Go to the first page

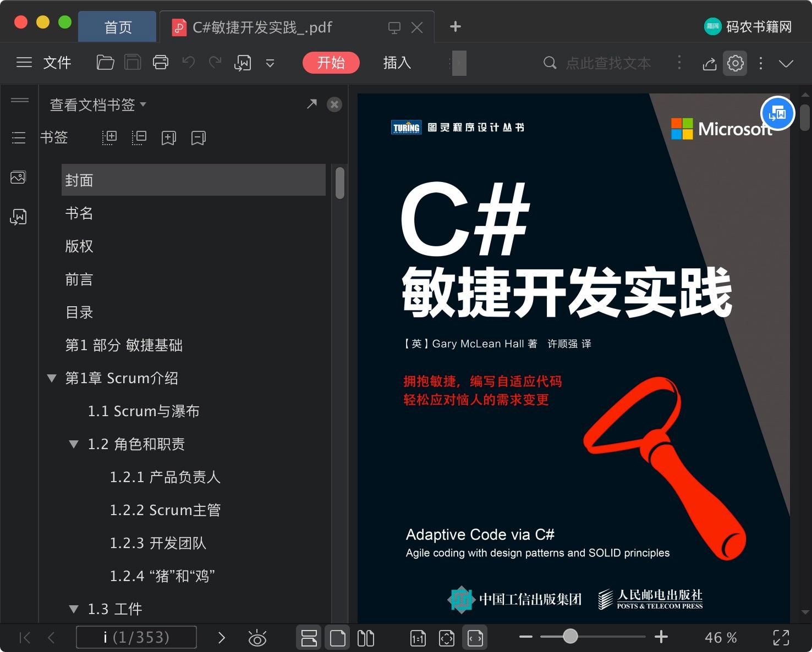click(x=25, y=638)
